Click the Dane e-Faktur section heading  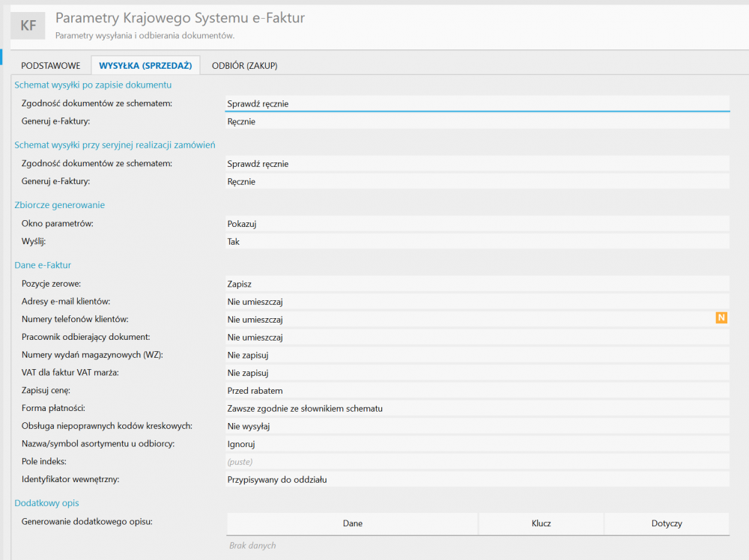click(x=43, y=266)
